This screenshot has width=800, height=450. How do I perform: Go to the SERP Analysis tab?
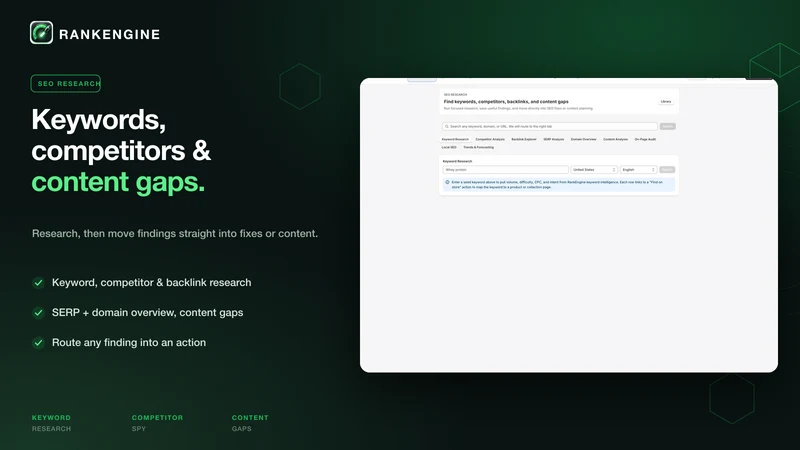click(554, 139)
